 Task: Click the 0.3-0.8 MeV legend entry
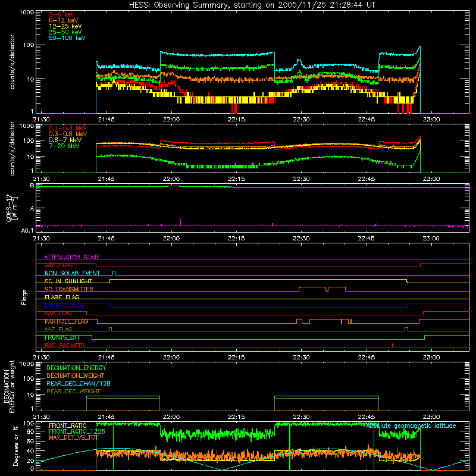tap(68, 134)
